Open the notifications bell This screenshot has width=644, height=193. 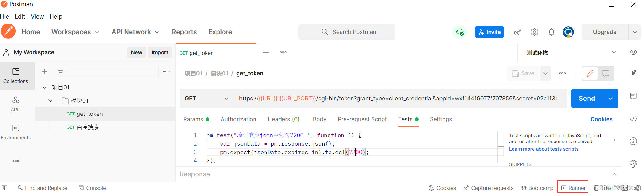point(551,32)
